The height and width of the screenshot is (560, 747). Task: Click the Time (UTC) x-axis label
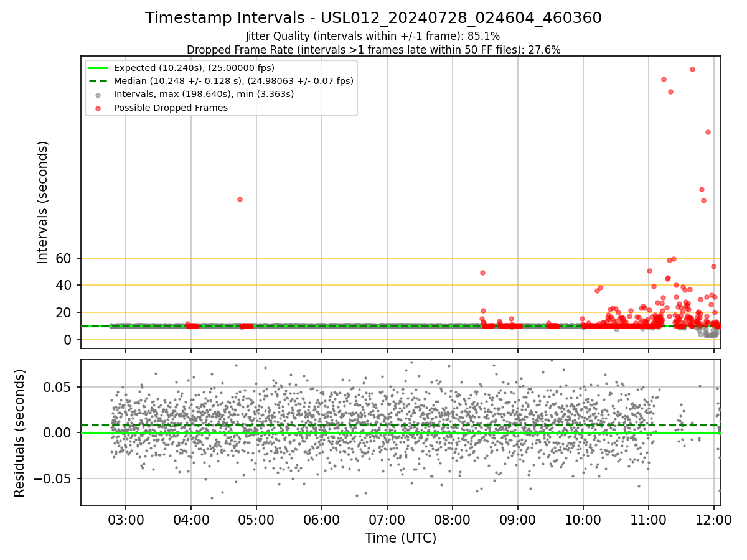pyautogui.click(x=400, y=538)
